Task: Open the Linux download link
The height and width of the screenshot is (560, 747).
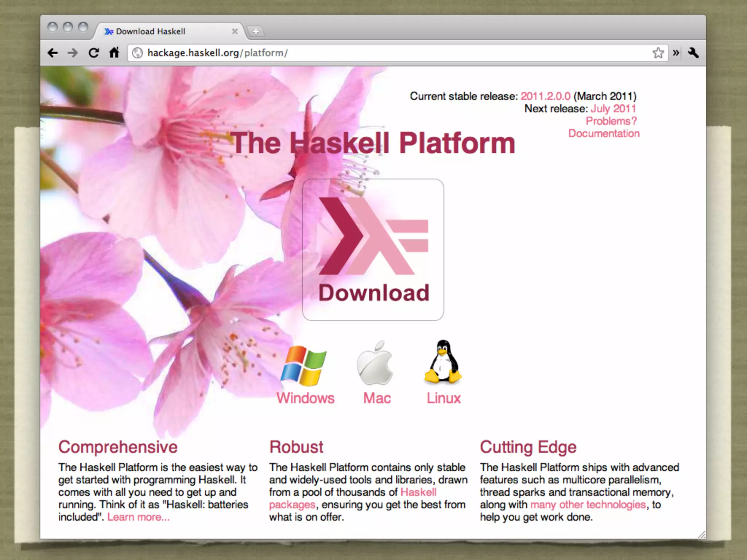Action: coord(444,398)
